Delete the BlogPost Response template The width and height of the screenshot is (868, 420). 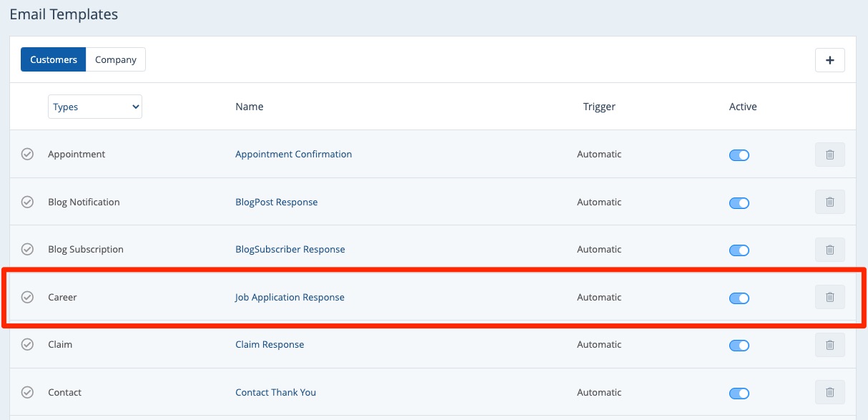(829, 202)
